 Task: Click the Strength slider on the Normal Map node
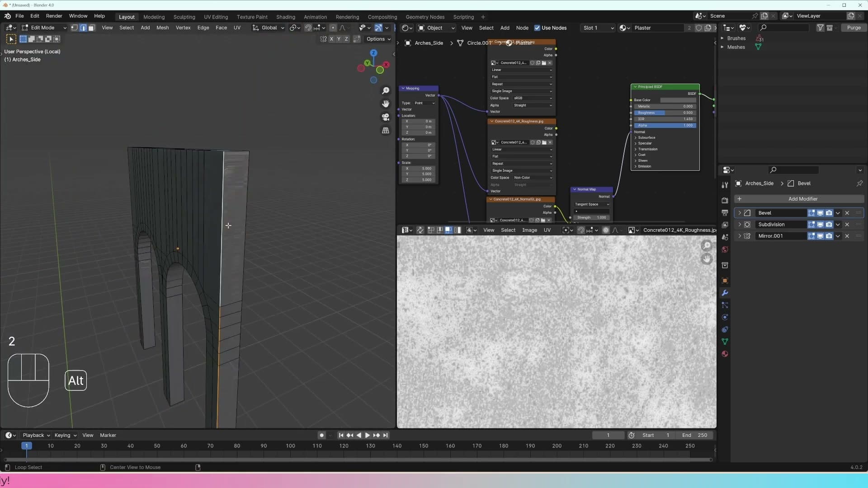(x=592, y=217)
